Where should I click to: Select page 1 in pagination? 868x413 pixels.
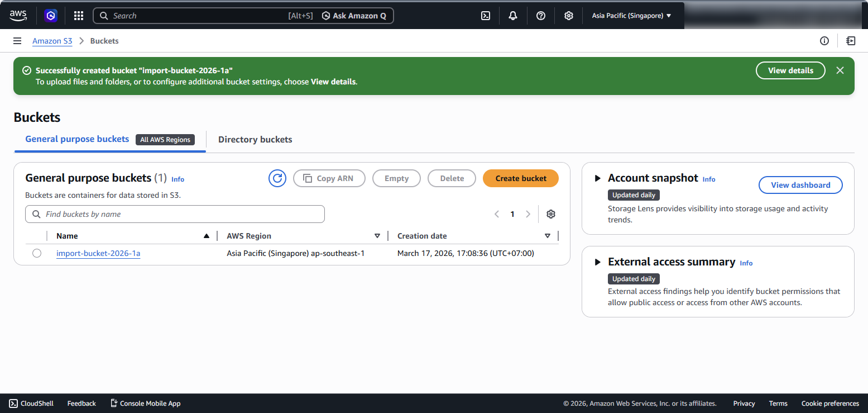pyautogui.click(x=512, y=214)
